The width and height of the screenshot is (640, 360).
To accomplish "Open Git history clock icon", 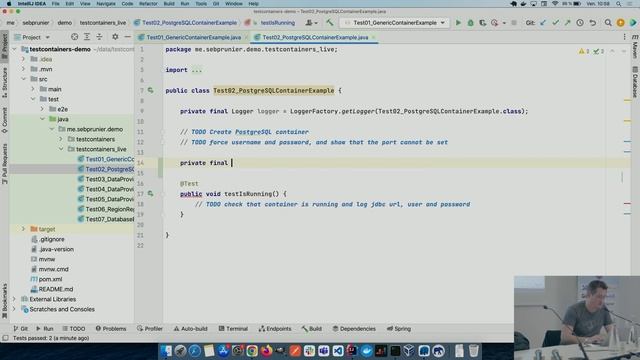I will tap(580, 23).
